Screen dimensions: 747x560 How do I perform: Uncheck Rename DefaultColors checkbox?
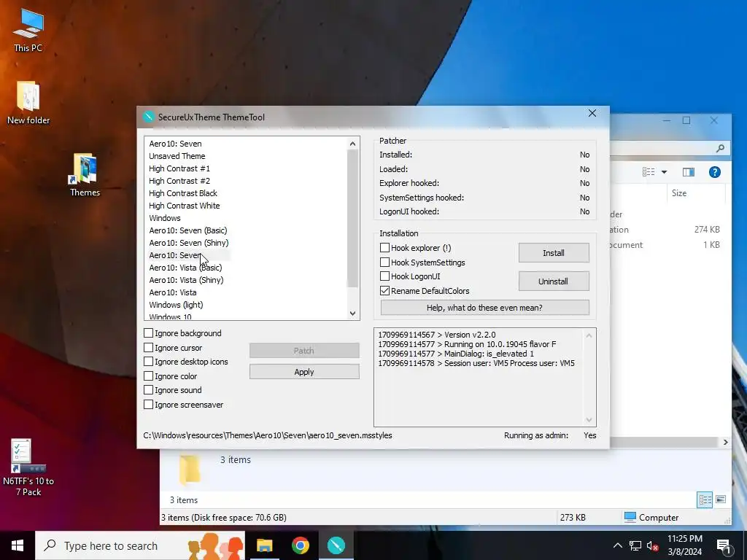click(385, 290)
